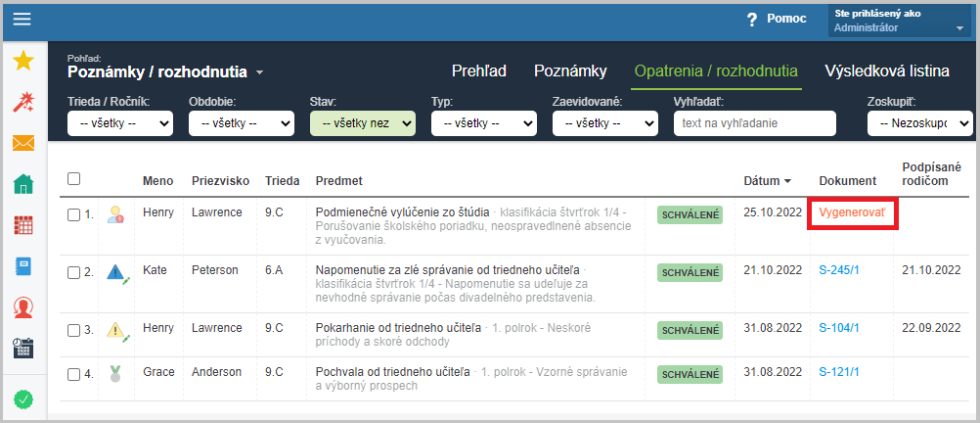Open the red grid timetable icon
The width and height of the screenshot is (980, 423).
(x=23, y=225)
